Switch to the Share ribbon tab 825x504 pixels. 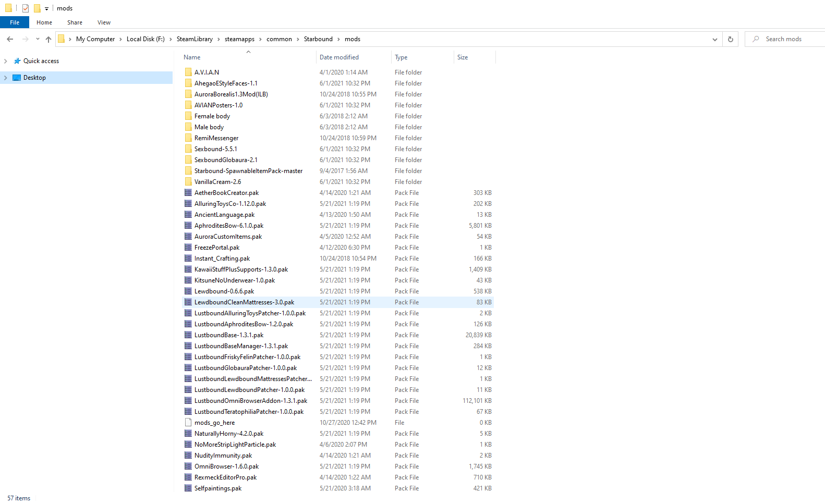point(75,22)
